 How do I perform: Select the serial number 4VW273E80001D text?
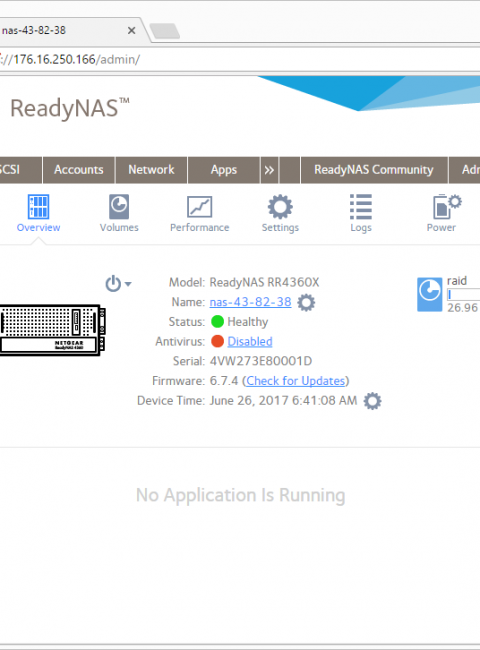261,361
